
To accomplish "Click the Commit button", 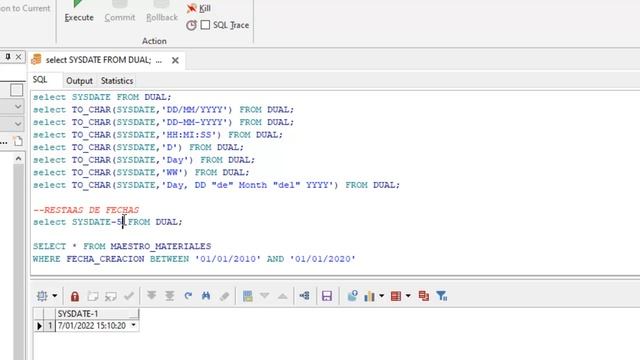I will coord(120,11).
